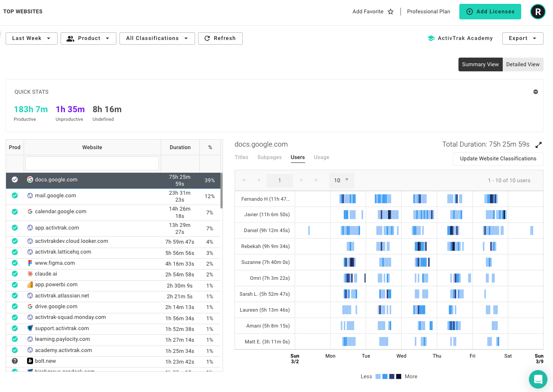Open the Last Week date range dropdown
The width and height of the screenshot is (553, 392).
pyautogui.click(x=31, y=38)
